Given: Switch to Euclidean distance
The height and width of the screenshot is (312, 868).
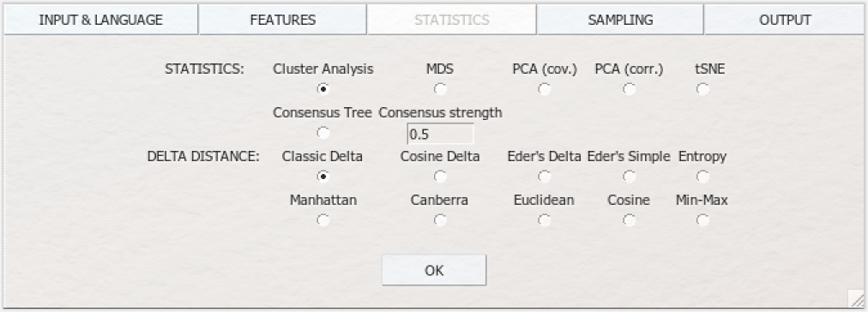Looking at the screenshot, I should pos(545,221).
